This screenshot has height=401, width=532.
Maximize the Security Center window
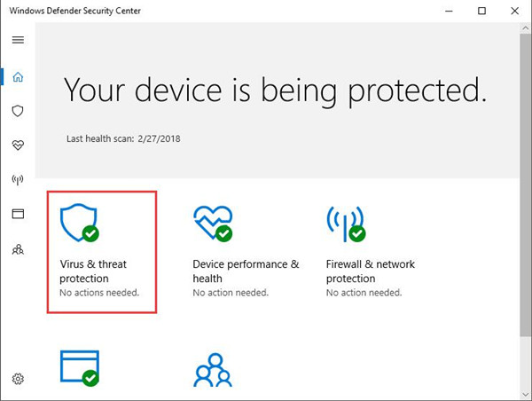pyautogui.click(x=481, y=11)
